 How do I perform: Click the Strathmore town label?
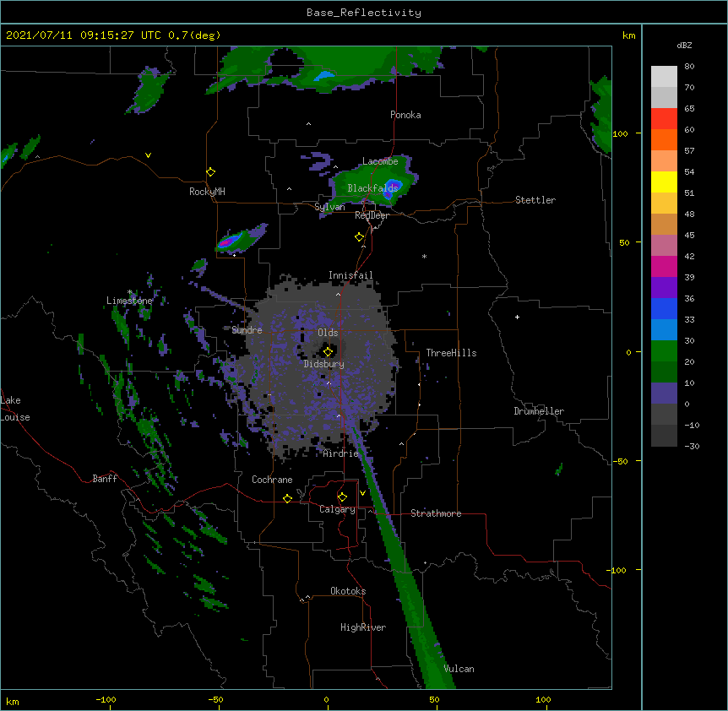[436, 513]
